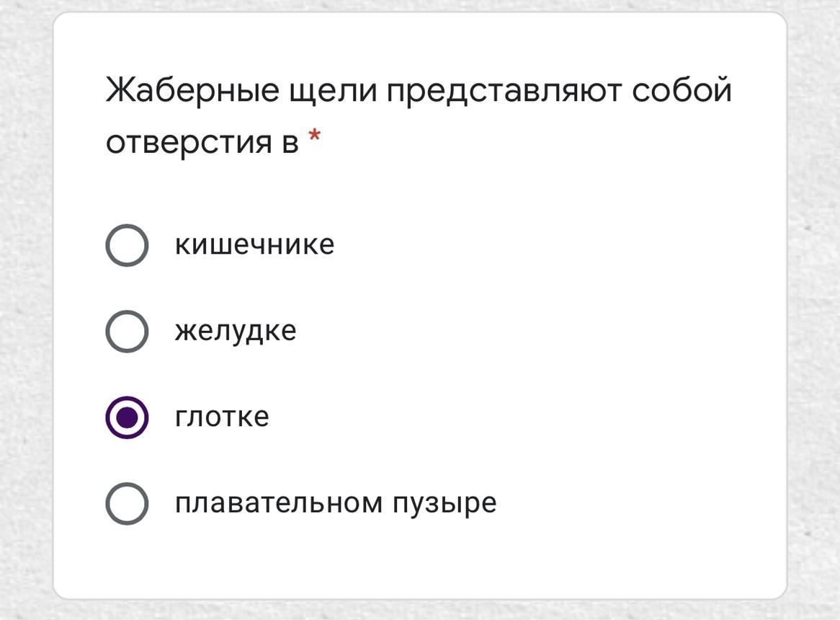The width and height of the screenshot is (840, 620).
Task: Click the желудке answer label text
Action: (x=236, y=332)
